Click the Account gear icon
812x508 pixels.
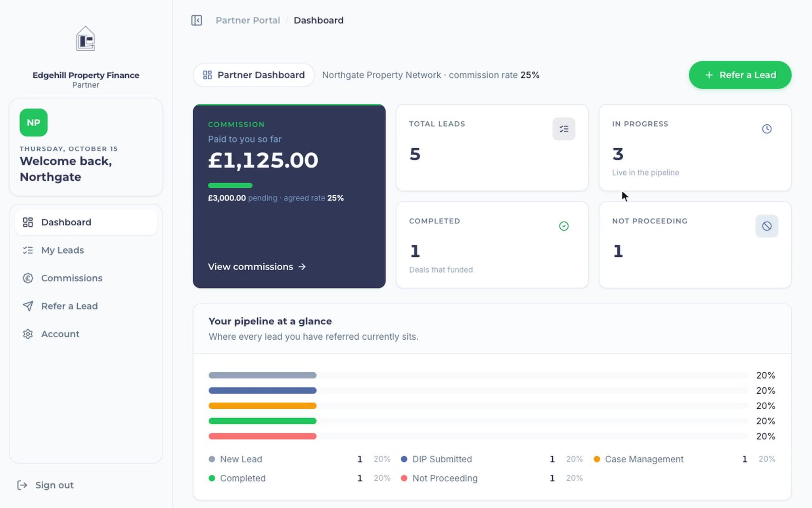coord(28,334)
